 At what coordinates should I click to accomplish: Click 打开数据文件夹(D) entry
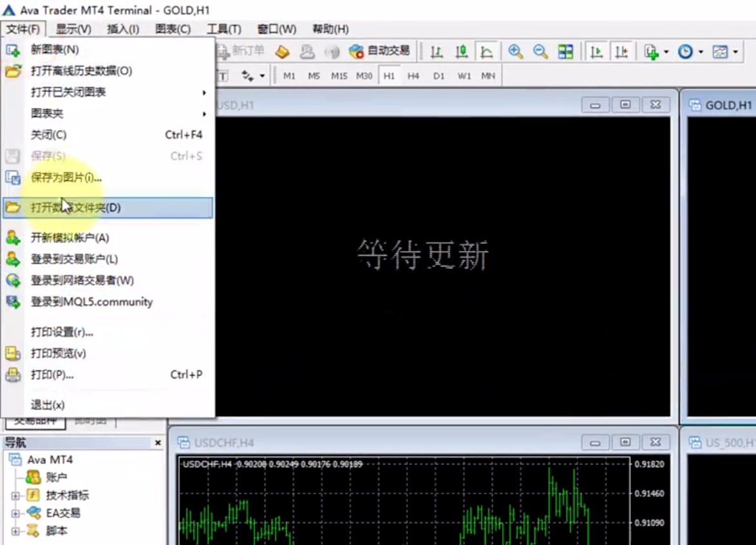click(x=108, y=207)
